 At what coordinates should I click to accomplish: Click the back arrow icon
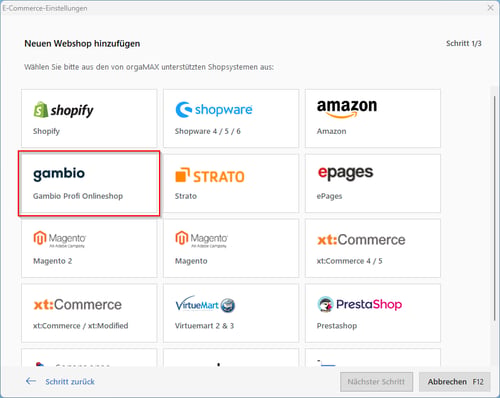(31, 381)
